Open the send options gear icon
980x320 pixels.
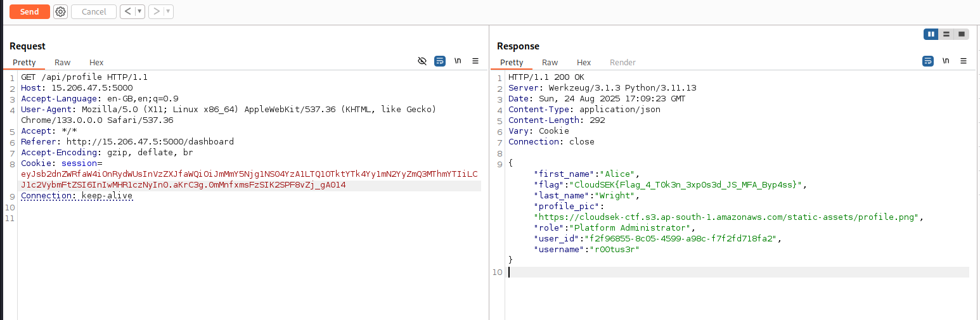[60, 11]
